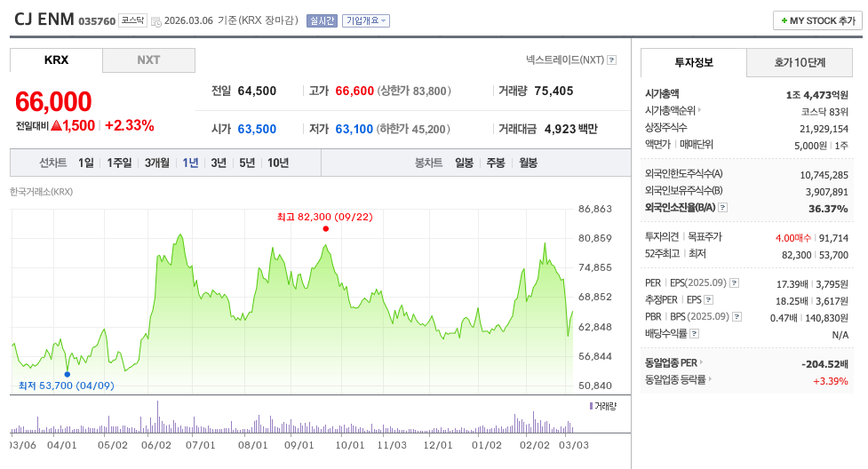Select the 1주일 line chart period
The height and width of the screenshot is (469, 868).
coord(119,163)
